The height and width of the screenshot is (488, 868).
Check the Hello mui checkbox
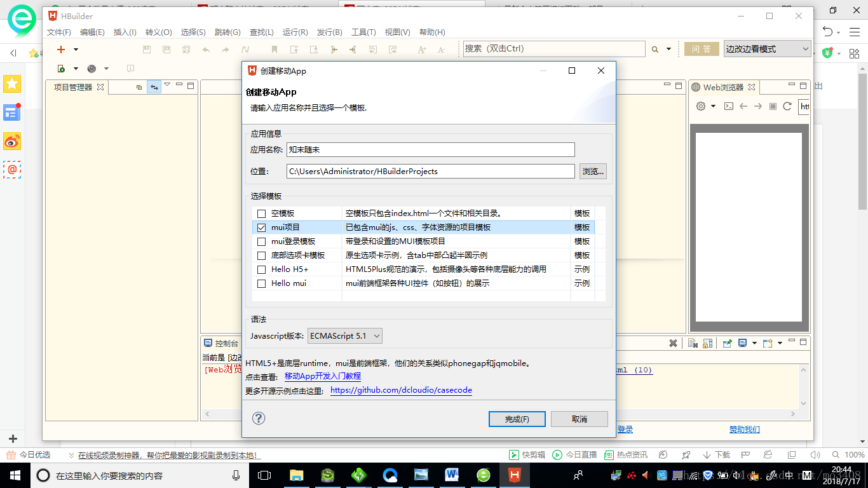tap(261, 283)
